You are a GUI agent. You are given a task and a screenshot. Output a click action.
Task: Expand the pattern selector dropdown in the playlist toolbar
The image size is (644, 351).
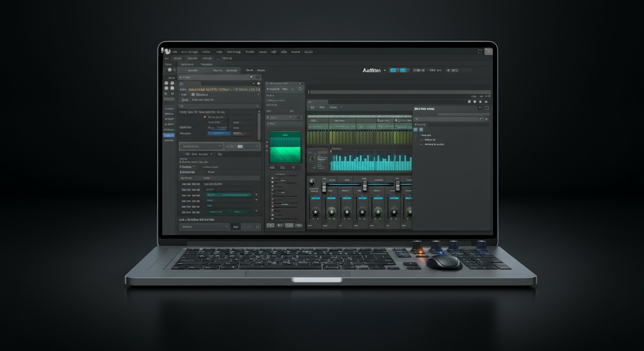(x=341, y=107)
